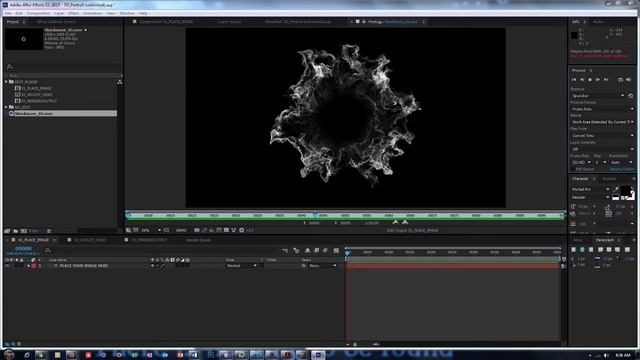Open font style dropdown Regular

tap(590, 197)
